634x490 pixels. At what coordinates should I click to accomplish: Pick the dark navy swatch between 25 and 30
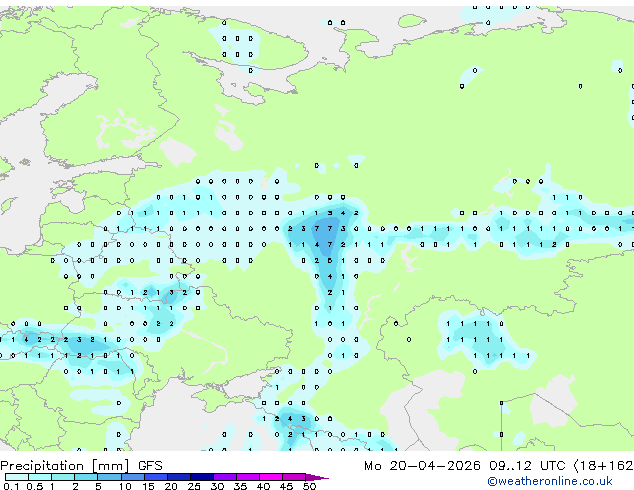202,477
